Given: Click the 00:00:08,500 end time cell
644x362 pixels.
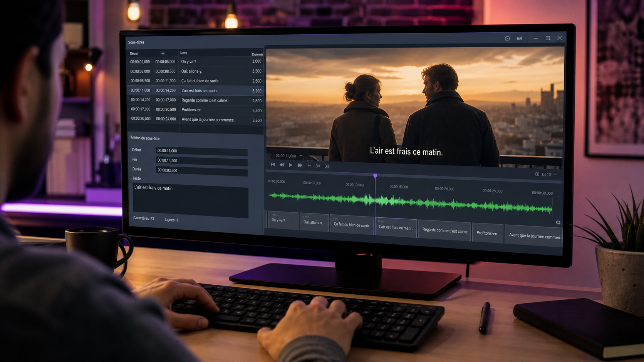Looking at the screenshot, I should click(x=165, y=71).
